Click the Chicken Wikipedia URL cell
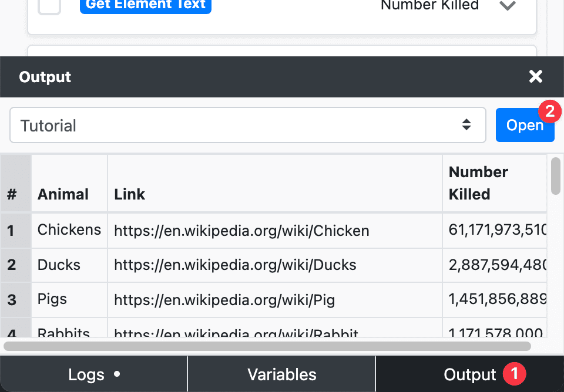564x392 pixels. pos(241,231)
